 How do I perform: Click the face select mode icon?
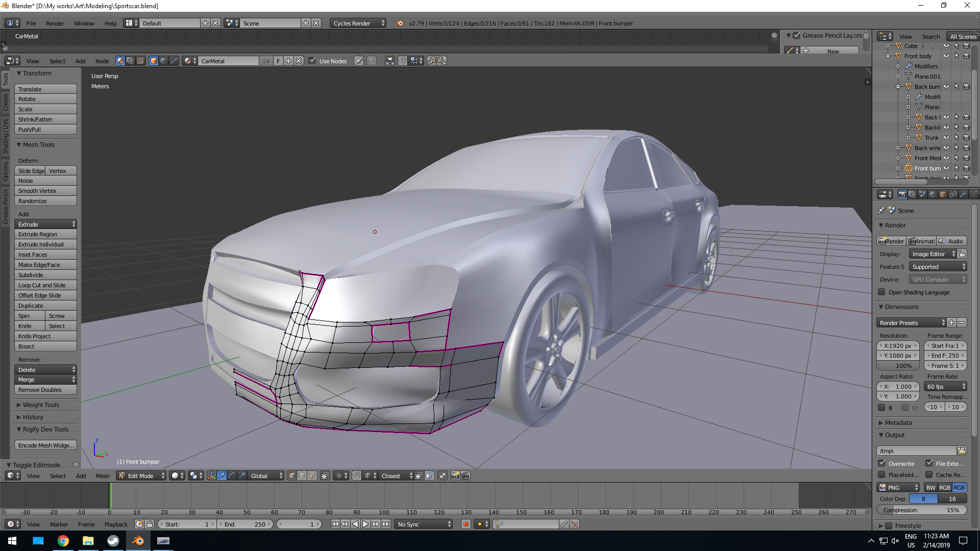pyautogui.click(x=312, y=475)
